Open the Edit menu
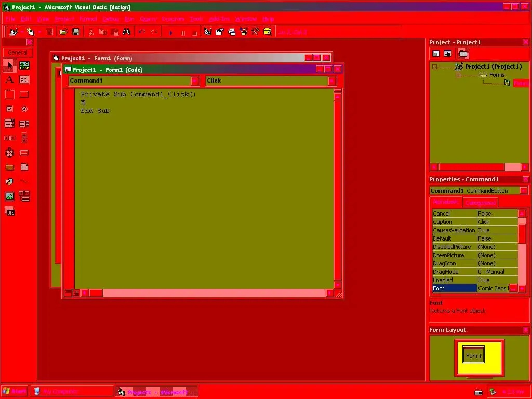 coord(26,19)
